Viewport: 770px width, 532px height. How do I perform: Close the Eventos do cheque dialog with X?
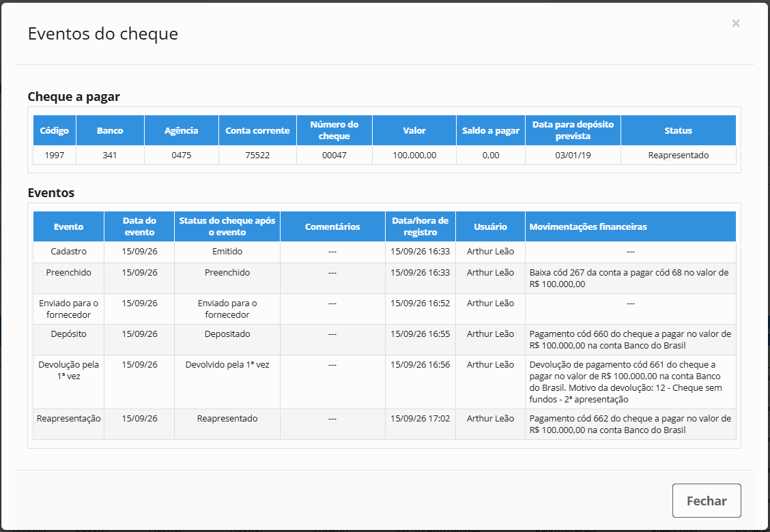735,23
